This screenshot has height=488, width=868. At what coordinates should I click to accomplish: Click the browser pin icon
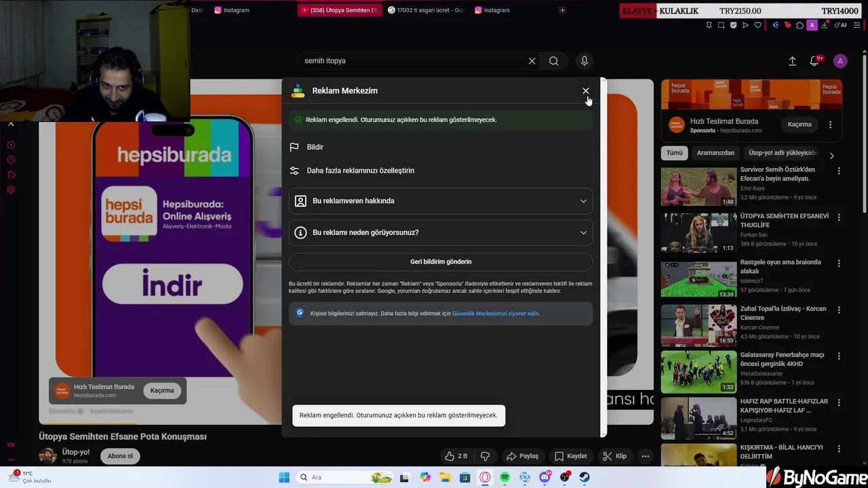point(709,25)
